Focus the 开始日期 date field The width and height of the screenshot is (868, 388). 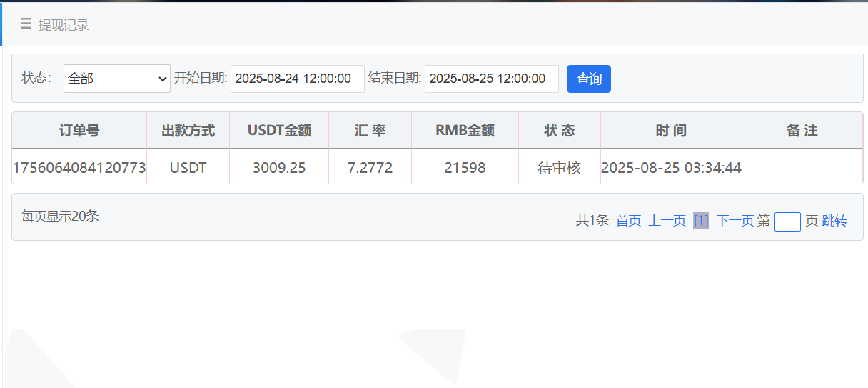pyautogui.click(x=297, y=79)
